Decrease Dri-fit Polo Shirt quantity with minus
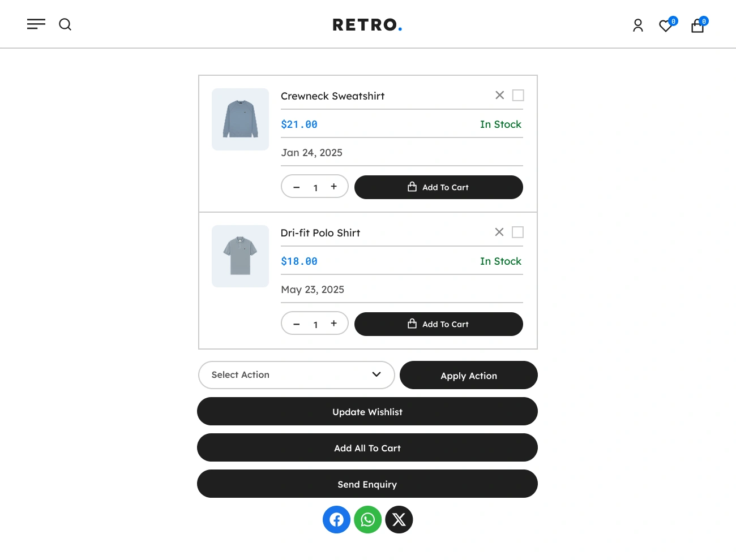Viewport: 736px width, 560px height. [x=297, y=324]
